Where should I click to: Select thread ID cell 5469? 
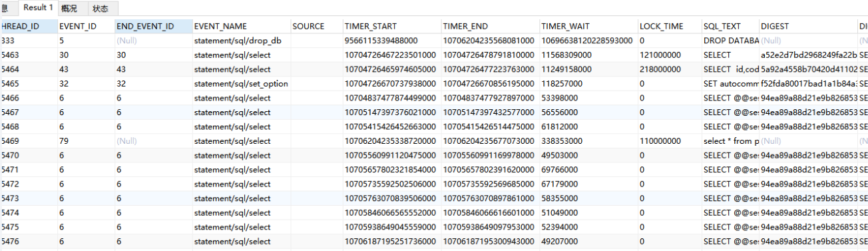tap(28, 141)
